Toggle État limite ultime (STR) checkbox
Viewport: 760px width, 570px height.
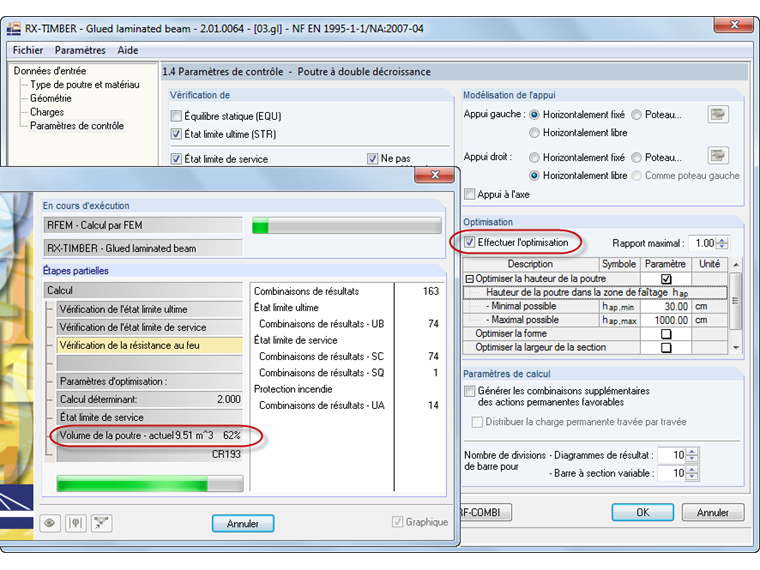tap(176, 134)
